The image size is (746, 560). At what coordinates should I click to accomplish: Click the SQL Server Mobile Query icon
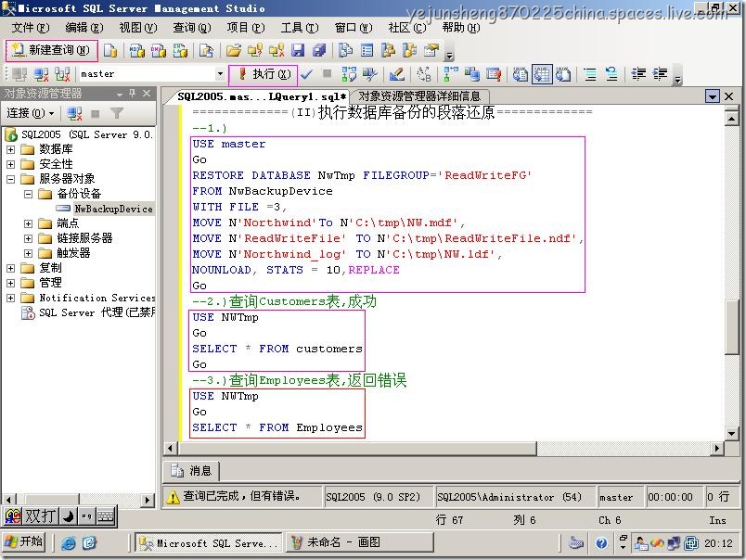(x=206, y=50)
